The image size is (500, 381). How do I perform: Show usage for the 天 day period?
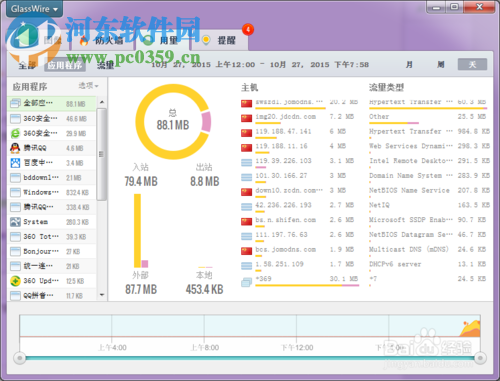472,64
